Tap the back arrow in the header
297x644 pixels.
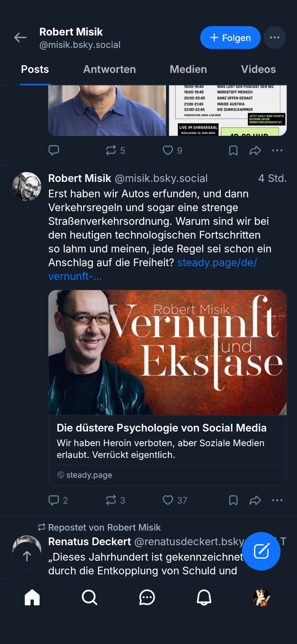20,38
